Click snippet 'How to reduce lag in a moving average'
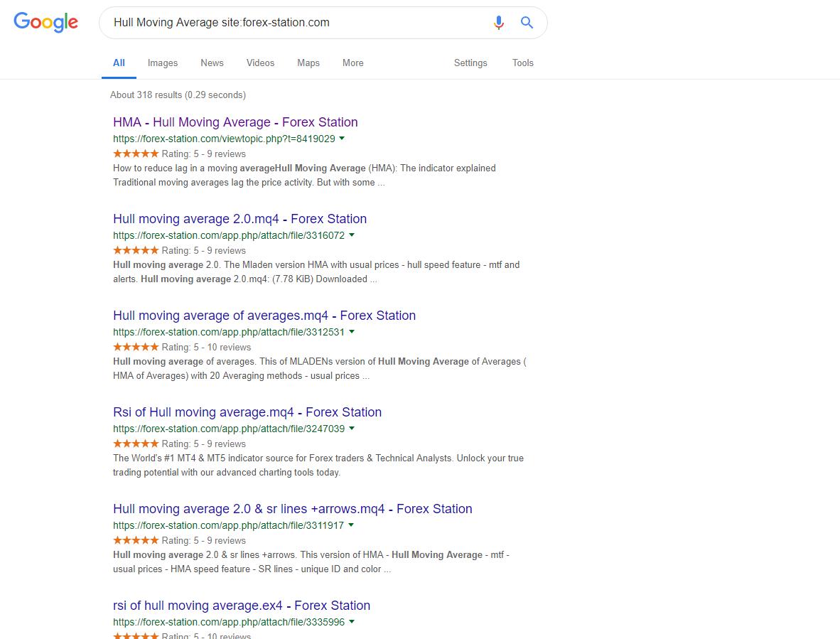The width and height of the screenshot is (840, 639). point(304,175)
